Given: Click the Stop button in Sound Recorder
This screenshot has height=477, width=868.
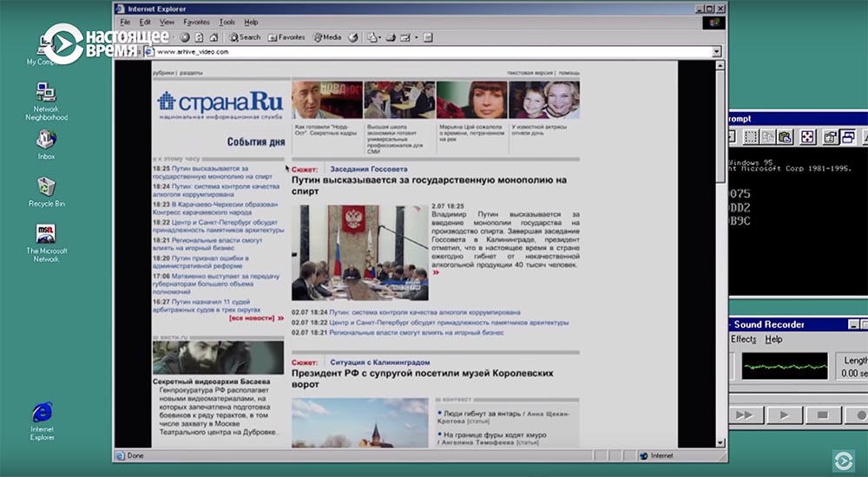Looking at the screenshot, I should pos(823,415).
